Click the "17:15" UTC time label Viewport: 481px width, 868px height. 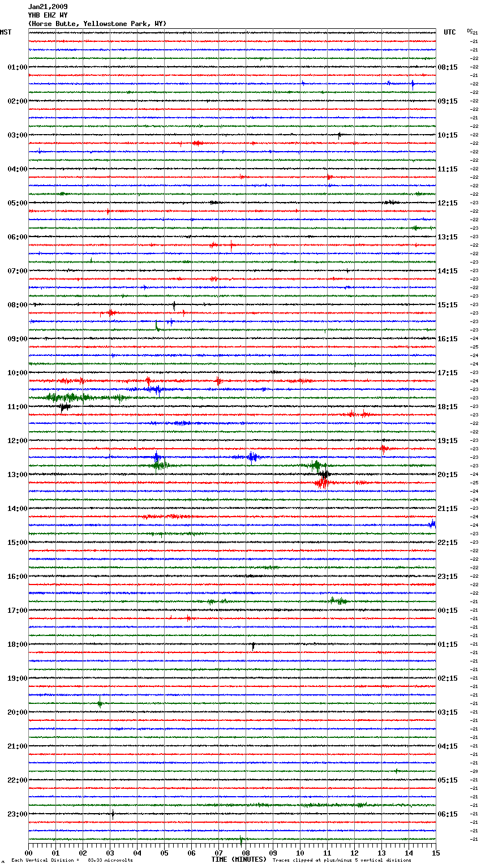coord(448,373)
